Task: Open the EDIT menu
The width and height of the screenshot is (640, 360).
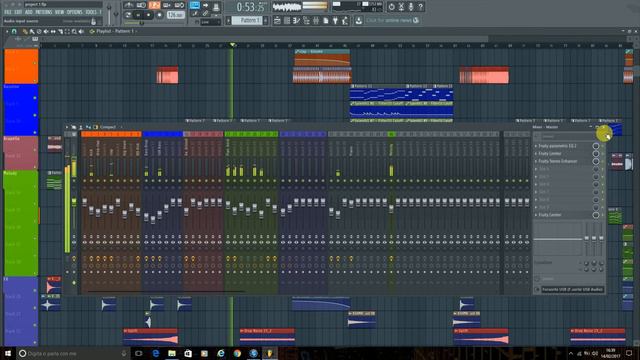Action: coord(18,12)
